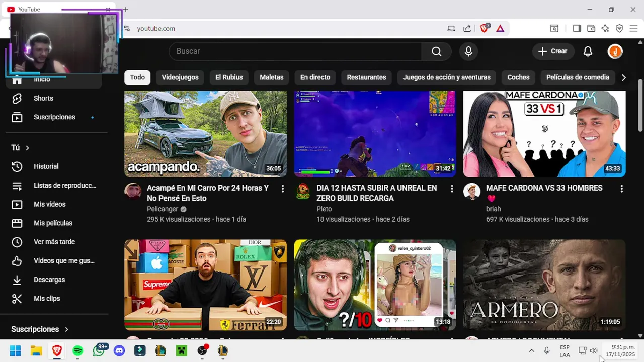This screenshot has width=644, height=362.
Task: Open File Explorer from taskbar
Action: [36, 351]
